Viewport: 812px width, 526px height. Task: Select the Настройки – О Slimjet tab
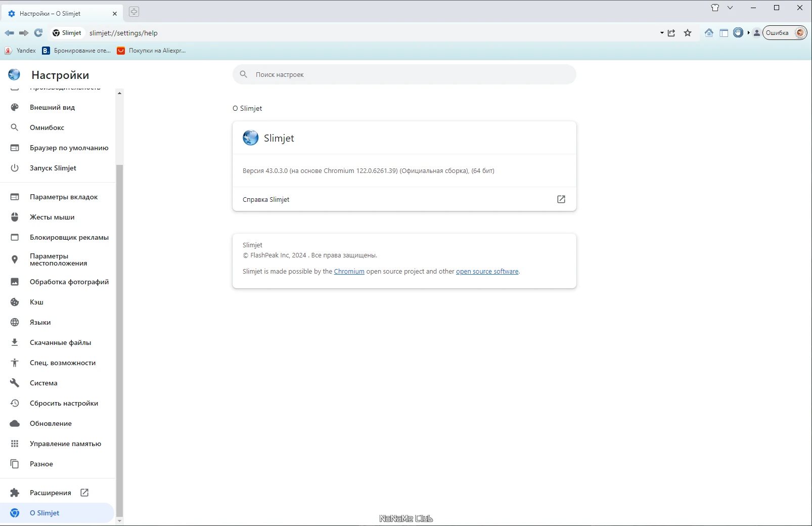click(63, 14)
